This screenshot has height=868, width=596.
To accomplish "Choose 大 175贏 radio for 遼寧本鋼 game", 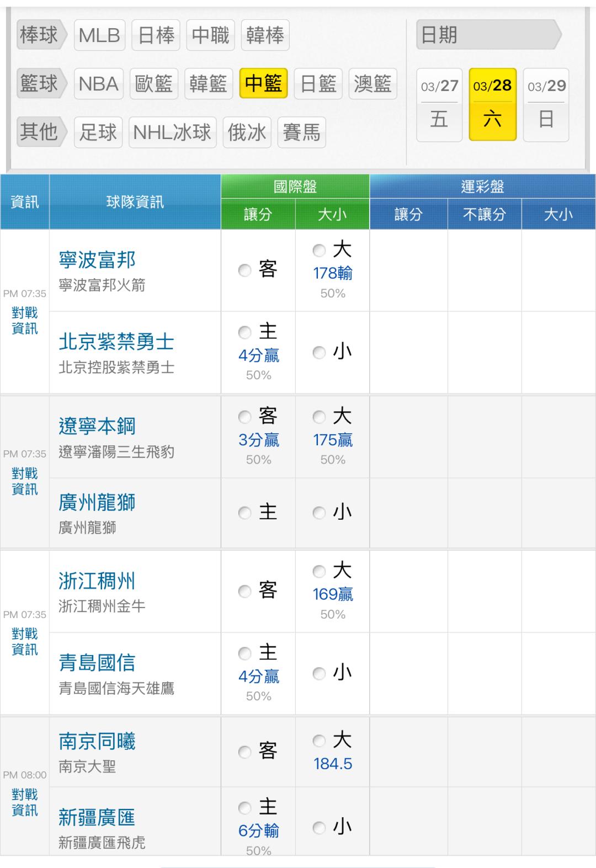I will pos(319,417).
